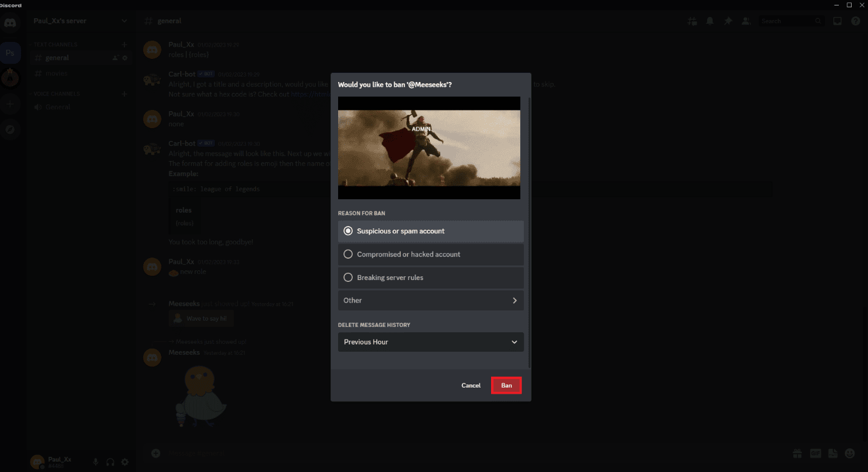Cancel the ban dialog
This screenshot has height=472, width=868.
click(x=471, y=386)
